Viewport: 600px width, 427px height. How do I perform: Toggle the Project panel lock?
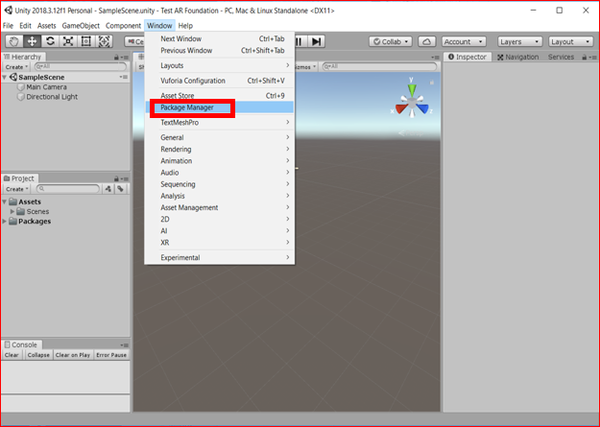click(x=116, y=179)
